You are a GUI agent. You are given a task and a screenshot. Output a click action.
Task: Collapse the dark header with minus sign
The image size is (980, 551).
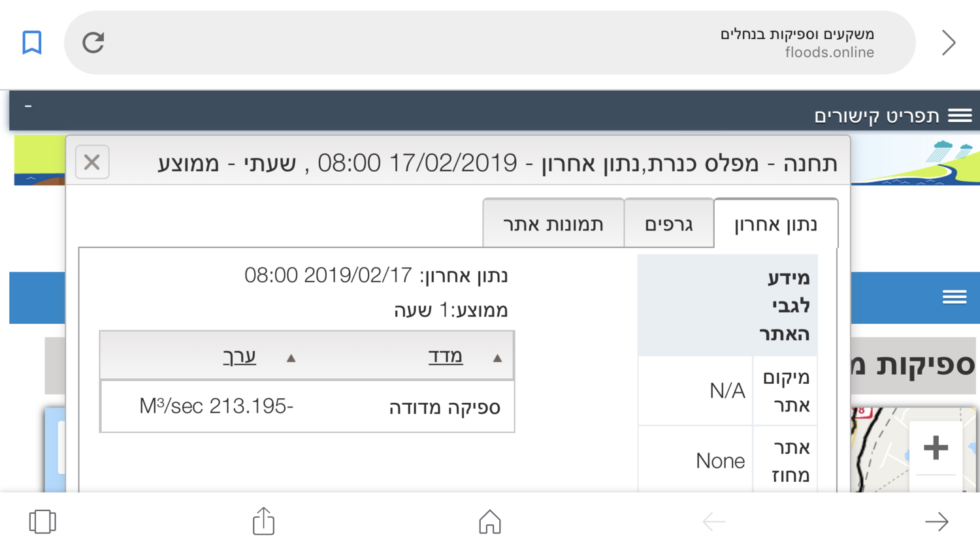[x=28, y=106]
